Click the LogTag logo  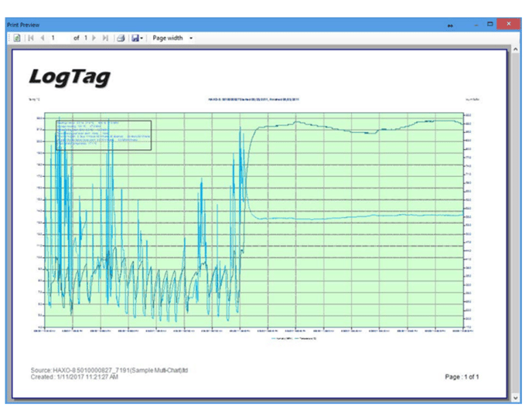[x=70, y=77]
